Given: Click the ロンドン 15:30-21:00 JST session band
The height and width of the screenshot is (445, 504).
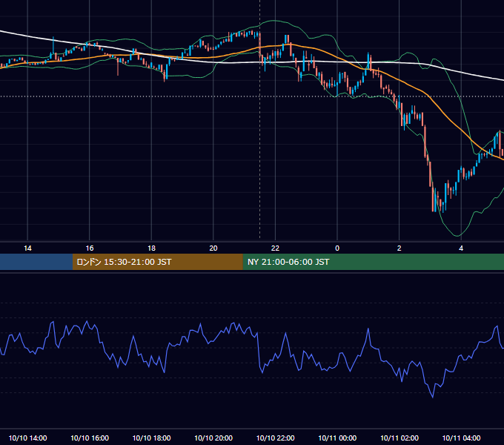Looking at the screenshot, I should coord(157,262).
